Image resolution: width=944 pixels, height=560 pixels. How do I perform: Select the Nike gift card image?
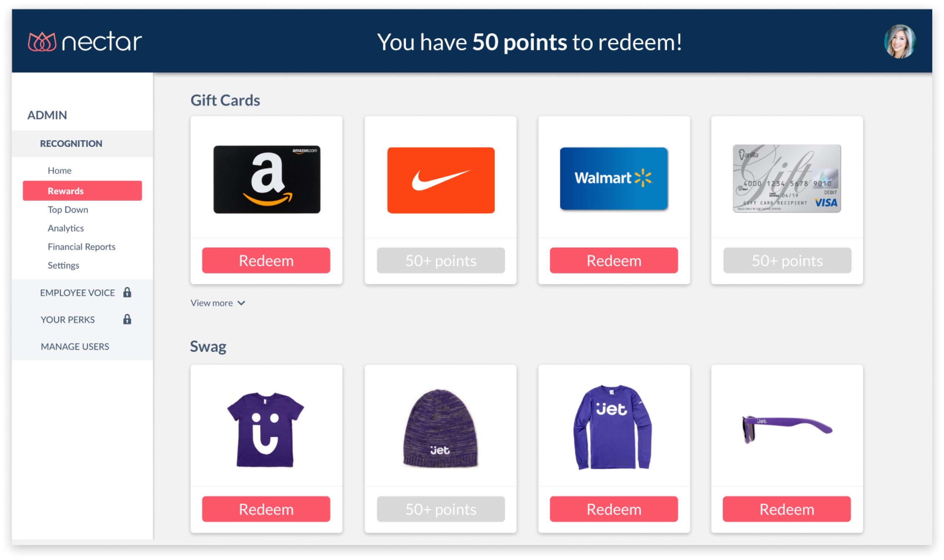coord(441,180)
